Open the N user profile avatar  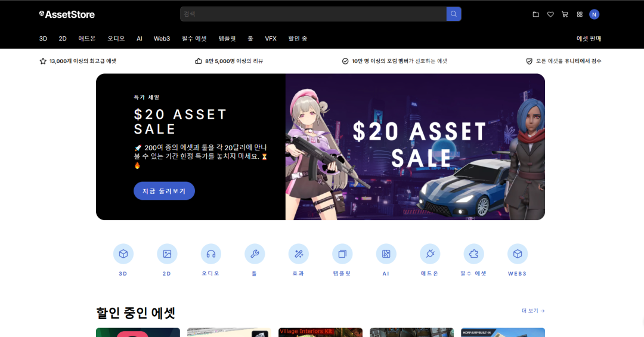click(594, 14)
